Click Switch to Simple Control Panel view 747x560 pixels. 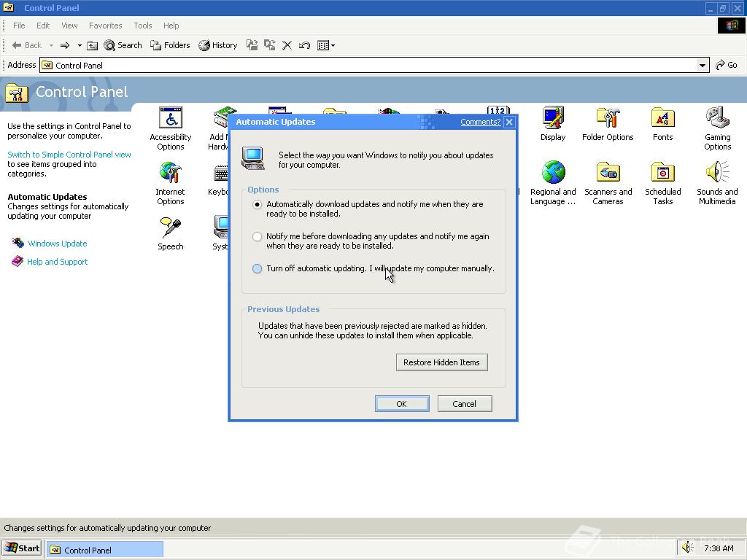click(x=69, y=155)
